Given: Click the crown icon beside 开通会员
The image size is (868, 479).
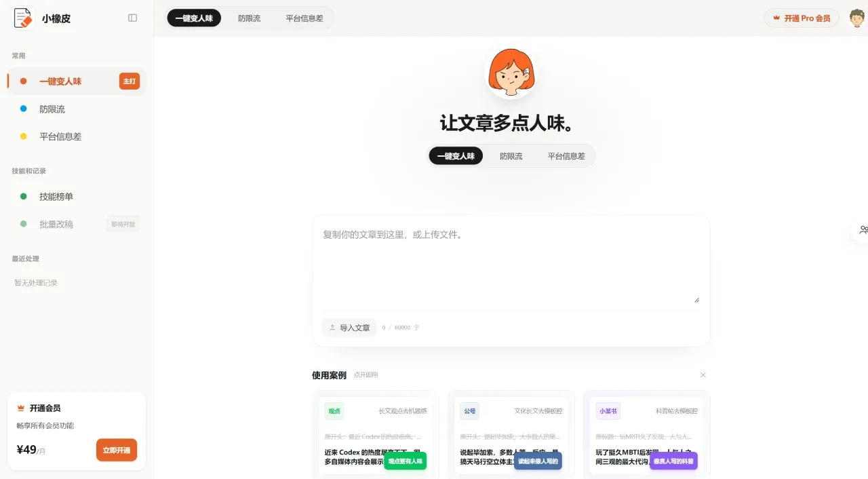Looking at the screenshot, I should pyautogui.click(x=21, y=408).
